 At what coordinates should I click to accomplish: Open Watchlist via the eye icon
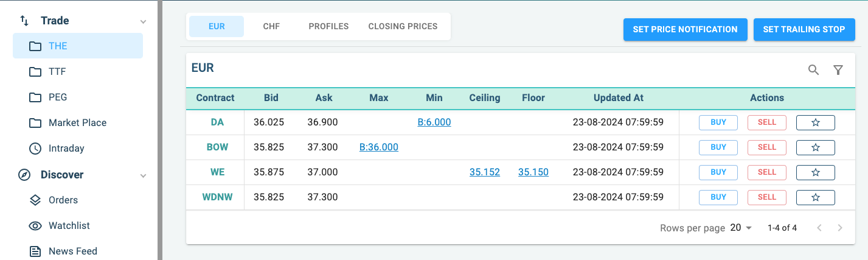(x=35, y=226)
